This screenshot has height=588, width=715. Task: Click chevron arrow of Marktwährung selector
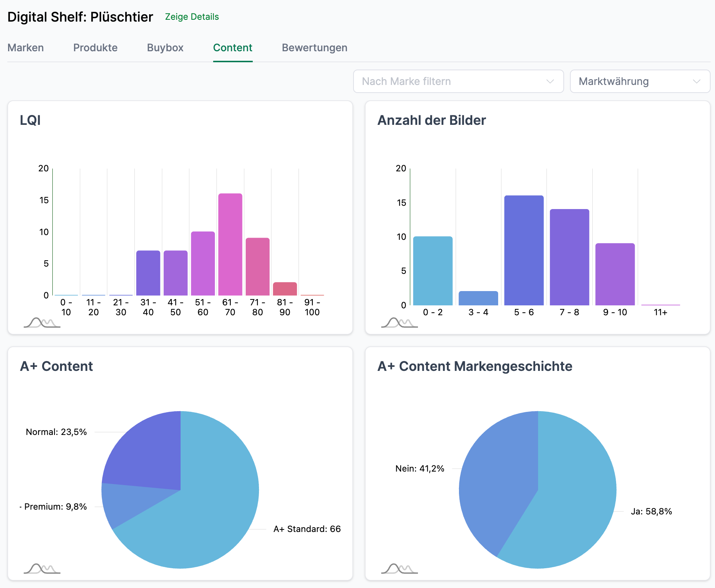(696, 81)
